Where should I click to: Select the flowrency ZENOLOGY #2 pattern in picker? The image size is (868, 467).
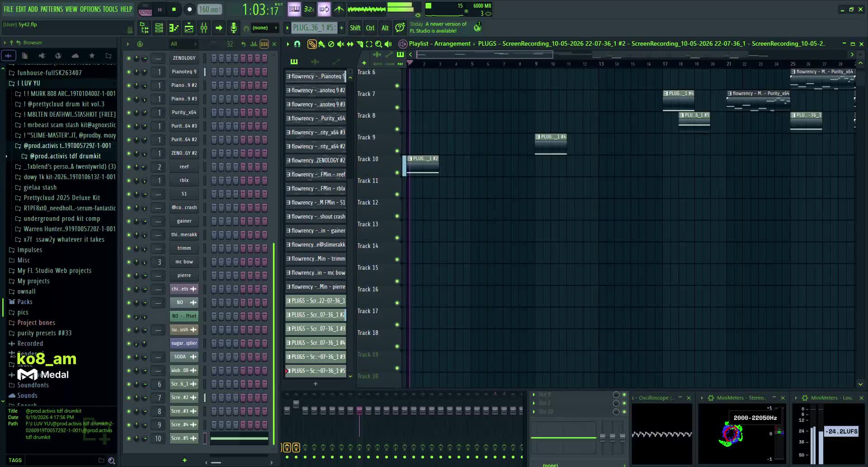point(316,161)
